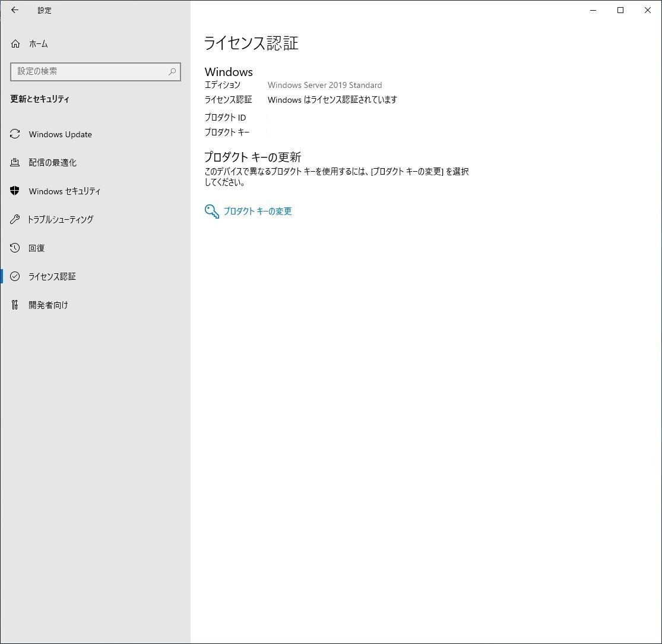Click the house icon beside ホーム
Viewport: 662px width, 644px height.
coord(15,44)
